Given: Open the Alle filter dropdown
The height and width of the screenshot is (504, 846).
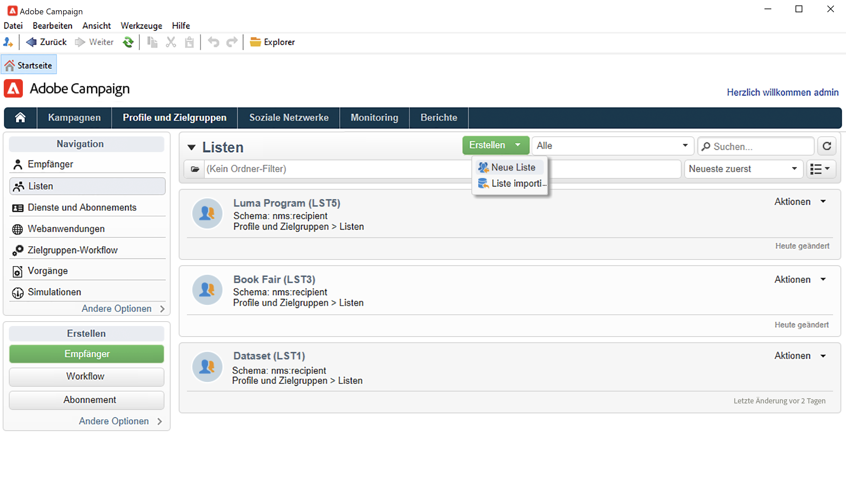Looking at the screenshot, I should (612, 146).
